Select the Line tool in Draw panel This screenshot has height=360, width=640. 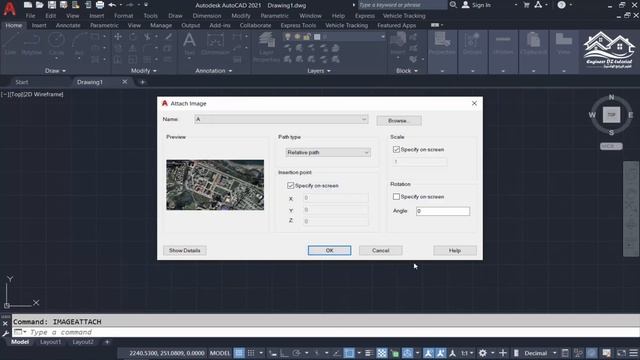(10, 44)
